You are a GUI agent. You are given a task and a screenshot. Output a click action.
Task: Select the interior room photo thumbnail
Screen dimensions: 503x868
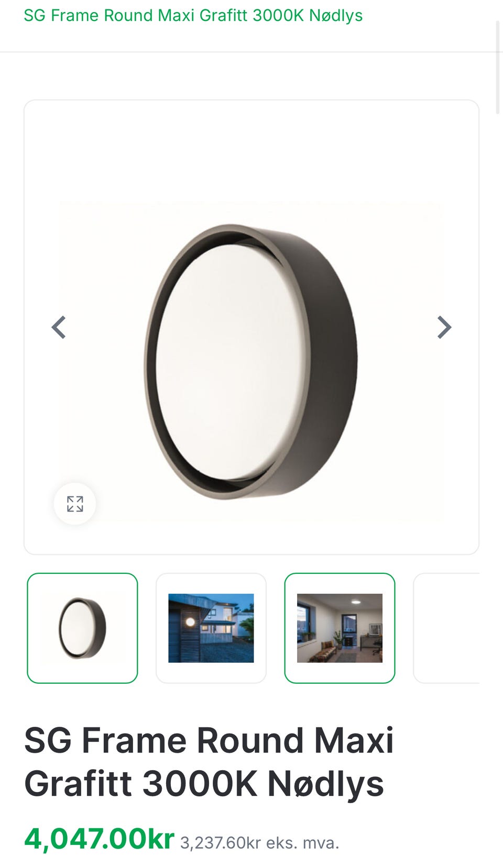[340, 628]
